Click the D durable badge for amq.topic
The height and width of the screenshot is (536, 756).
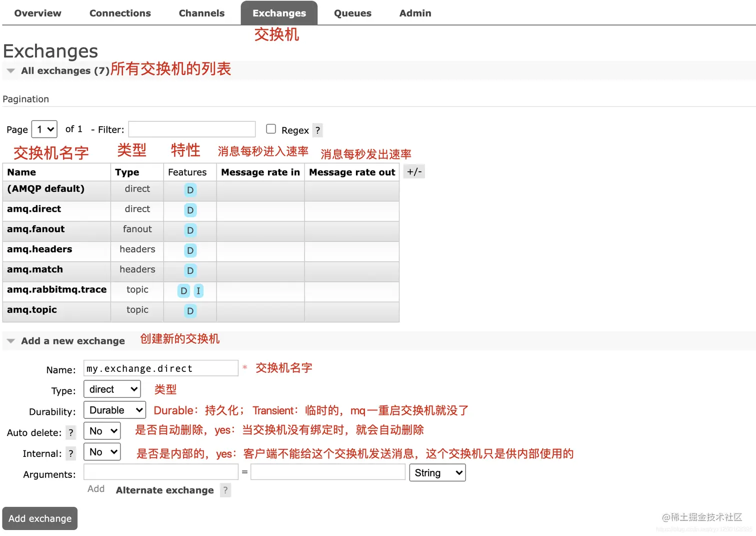click(190, 311)
